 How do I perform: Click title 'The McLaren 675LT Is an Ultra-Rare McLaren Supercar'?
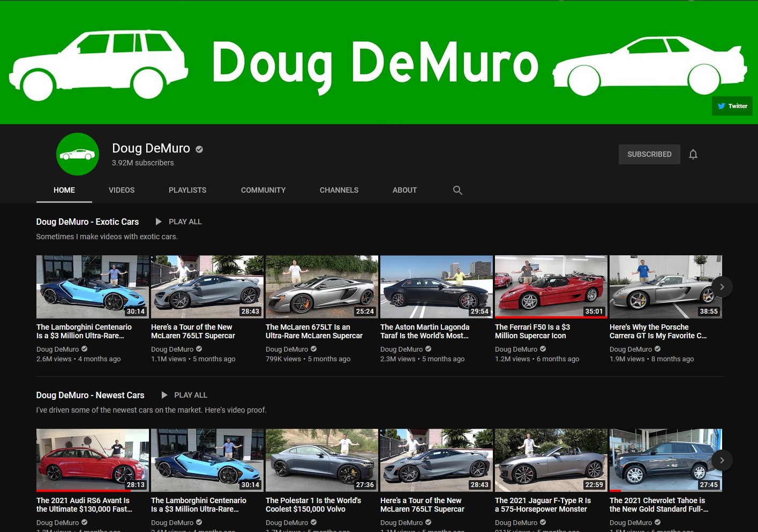click(314, 331)
